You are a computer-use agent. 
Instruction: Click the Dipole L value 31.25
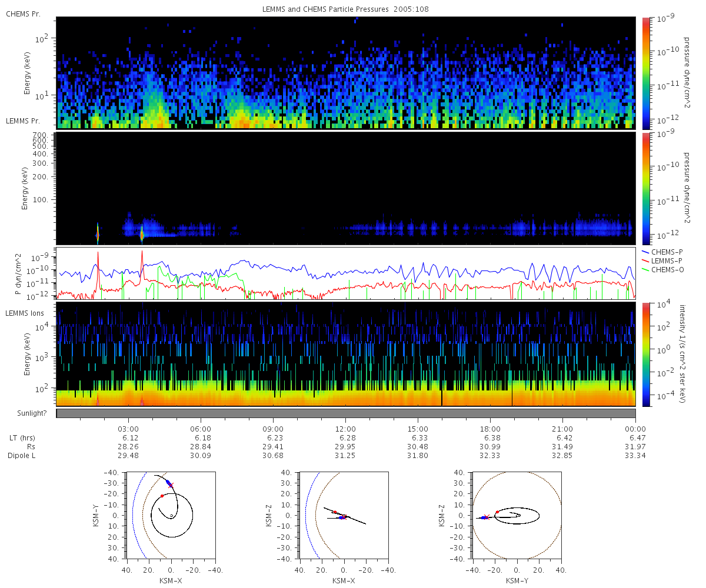pos(345,456)
